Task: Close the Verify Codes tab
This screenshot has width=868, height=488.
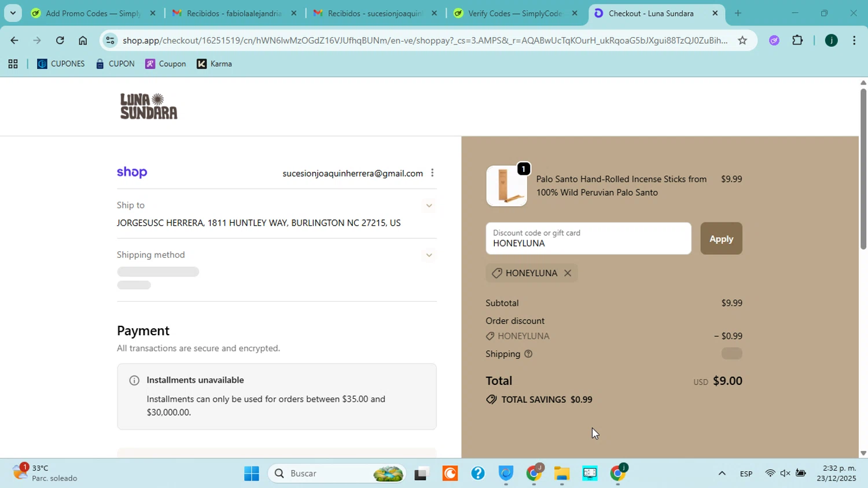Action: (x=575, y=13)
